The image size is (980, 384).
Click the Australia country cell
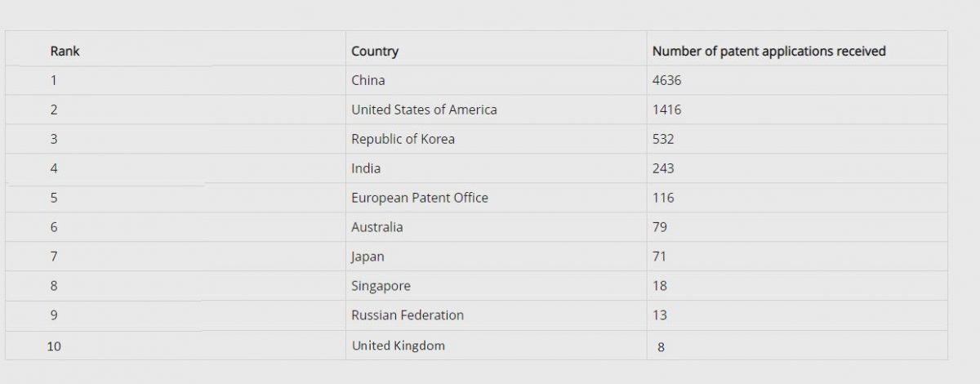click(376, 227)
